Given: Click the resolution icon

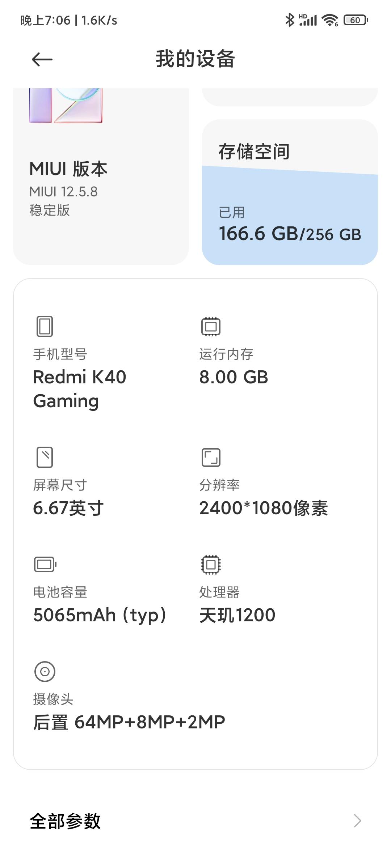Looking at the screenshot, I should [x=211, y=457].
